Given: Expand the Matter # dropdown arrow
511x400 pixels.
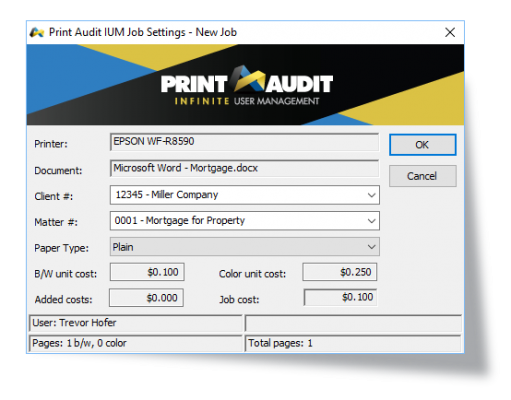Looking at the screenshot, I should 371,221.
